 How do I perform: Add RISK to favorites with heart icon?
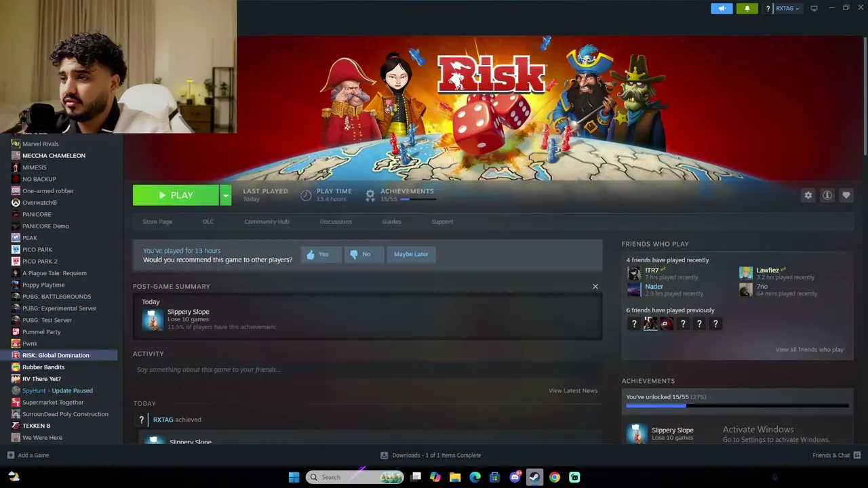click(x=846, y=195)
